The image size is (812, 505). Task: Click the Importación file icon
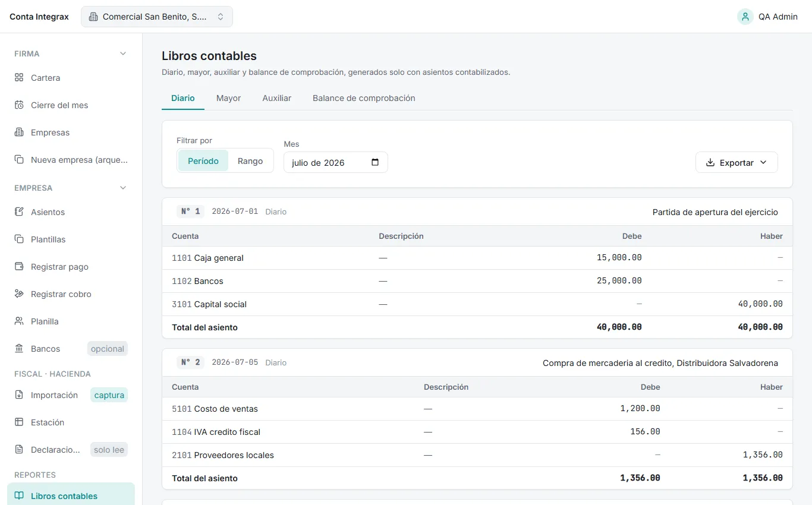coord(19,395)
